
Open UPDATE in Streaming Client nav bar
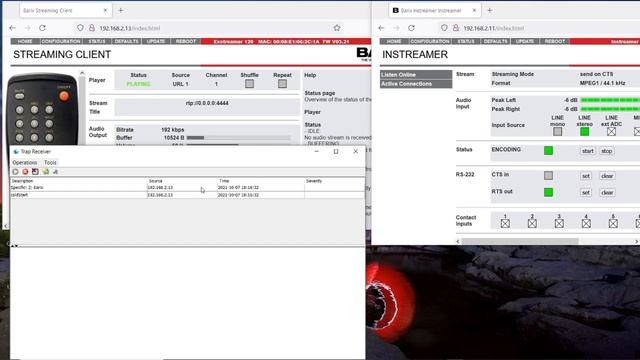[x=156, y=41]
